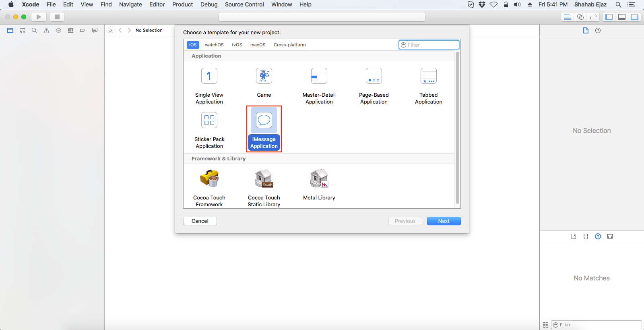Click the volume icon in menu bar
This screenshot has height=330, width=644.
click(517, 4)
